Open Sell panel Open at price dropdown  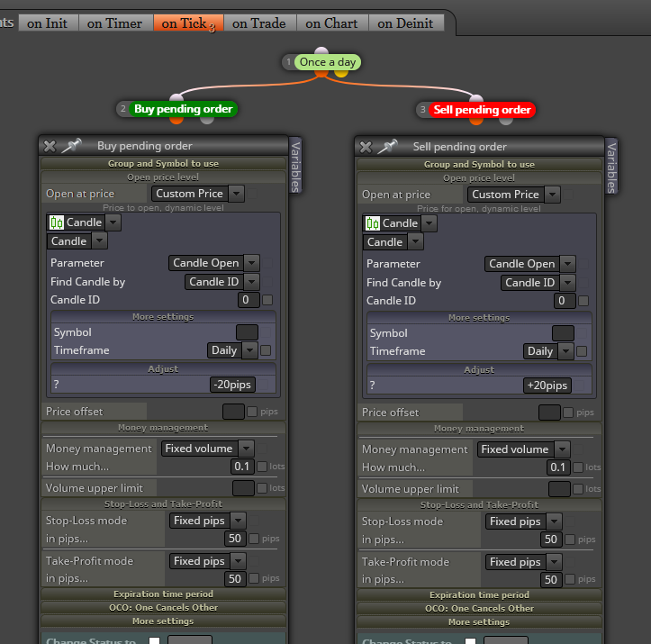pyautogui.click(x=514, y=195)
